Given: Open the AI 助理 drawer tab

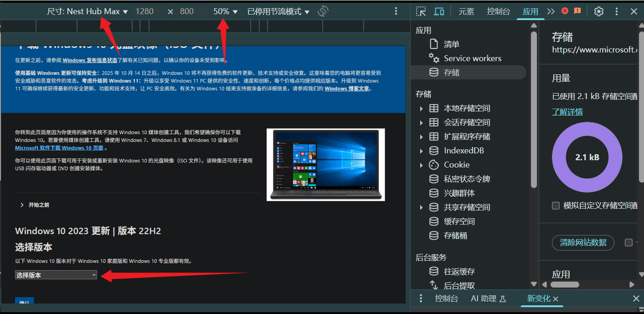Looking at the screenshot, I should pyautogui.click(x=489, y=298).
